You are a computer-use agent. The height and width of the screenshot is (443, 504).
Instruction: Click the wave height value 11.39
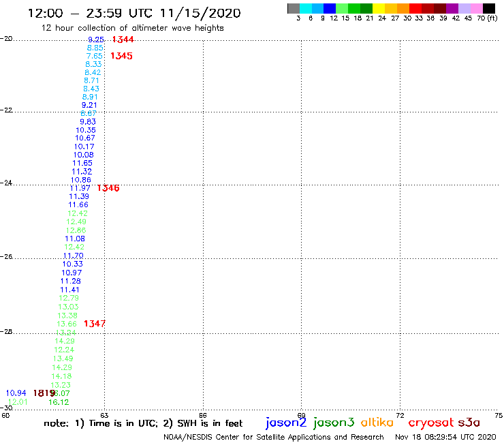[79, 196]
